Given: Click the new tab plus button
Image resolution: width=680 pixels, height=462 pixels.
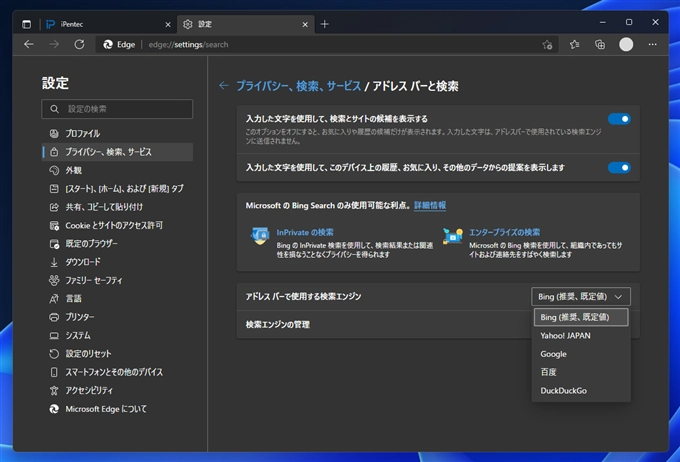Looking at the screenshot, I should pyautogui.click(x=324, y=24).
